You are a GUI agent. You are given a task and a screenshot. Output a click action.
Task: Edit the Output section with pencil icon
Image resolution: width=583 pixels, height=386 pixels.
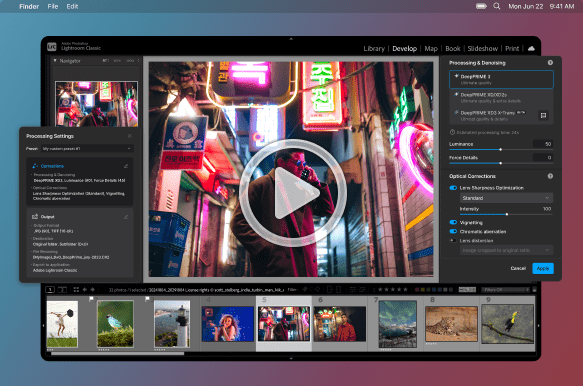(126, 217)
